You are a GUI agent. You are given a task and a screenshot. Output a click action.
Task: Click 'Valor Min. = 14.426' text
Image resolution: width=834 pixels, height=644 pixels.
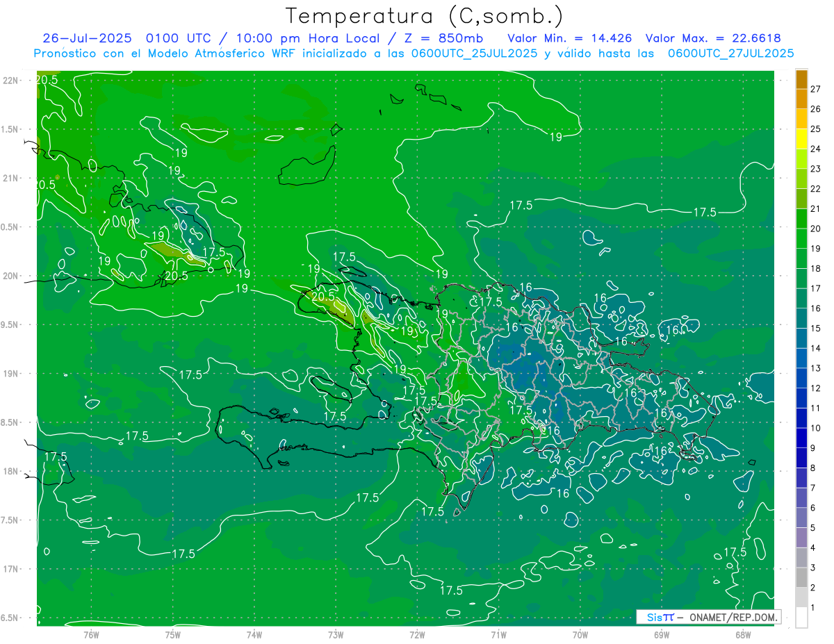[x=571, y=38]
